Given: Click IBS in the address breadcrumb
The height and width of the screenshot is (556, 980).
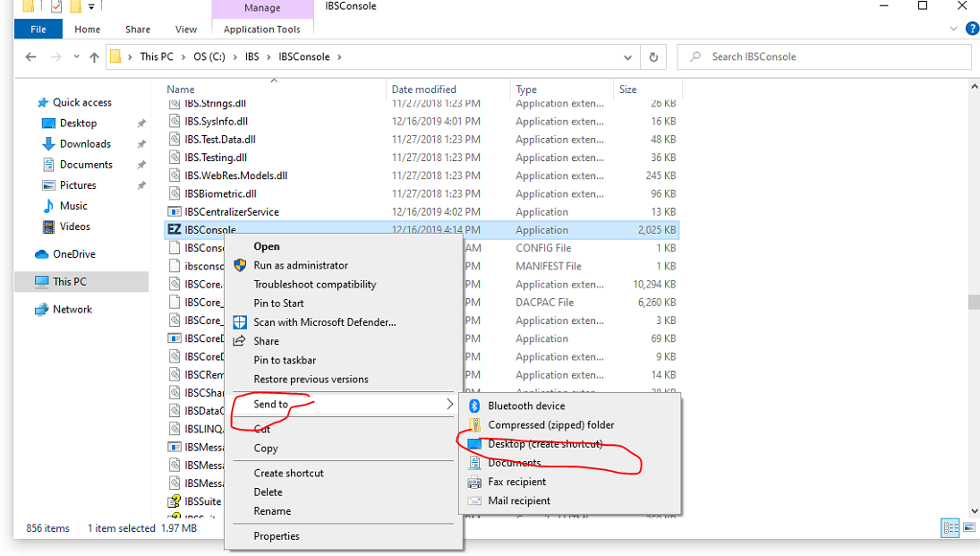Looking at the screenshot, I should [x=251, y=57].
